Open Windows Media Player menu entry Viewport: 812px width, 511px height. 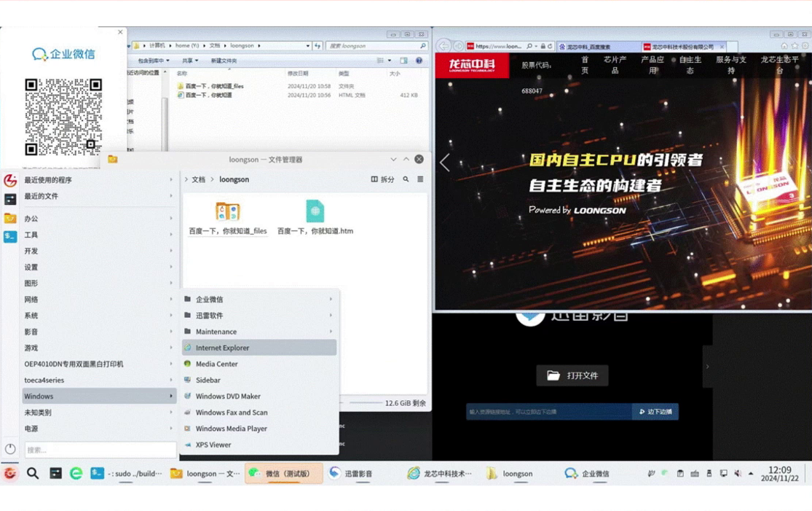click(259, 429)
